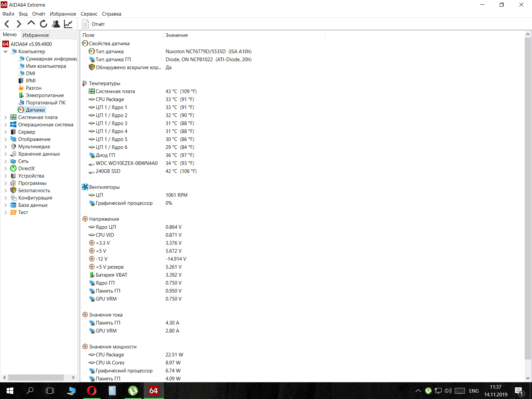532x399 pixels.
Task: Click the up-level arrow toolbar icon
Action: [31, 23]
